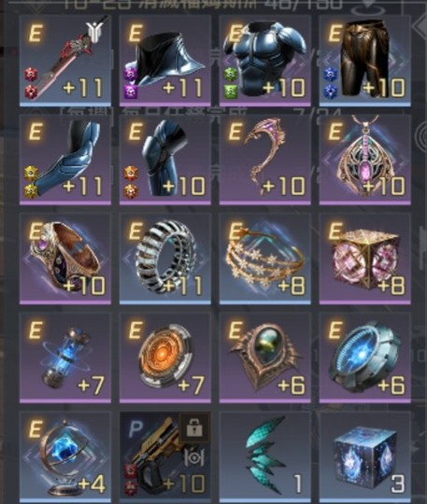Screen dimensions: 427x504
Task: Select the red sword weapon +11
Action: pos(65,61)
